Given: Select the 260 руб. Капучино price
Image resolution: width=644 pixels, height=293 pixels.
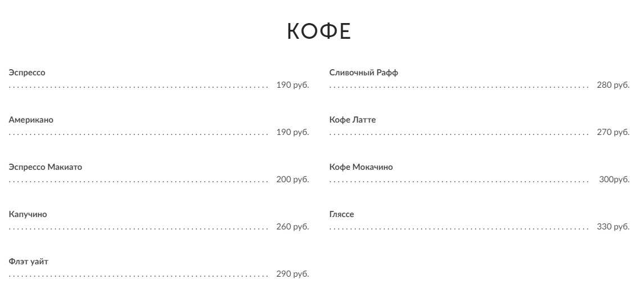Looking at the screenshot, I should [292, 227].
